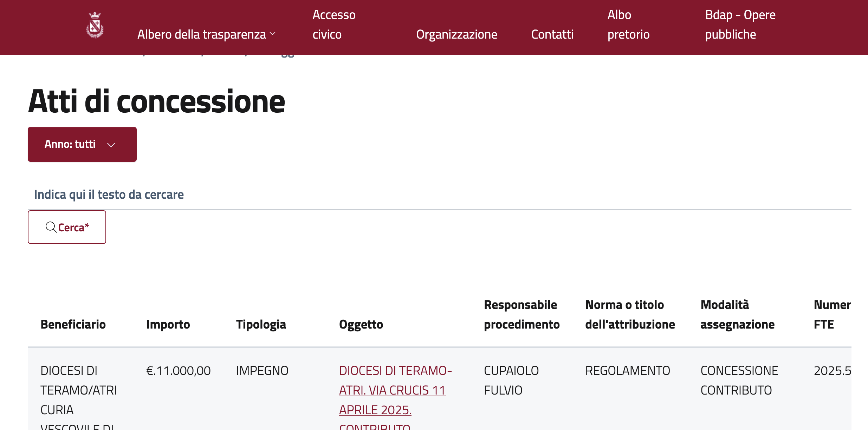The width and height of the screenshot is (868, 430).
Task: Click the Cerca search button
Action: [67, 227]
